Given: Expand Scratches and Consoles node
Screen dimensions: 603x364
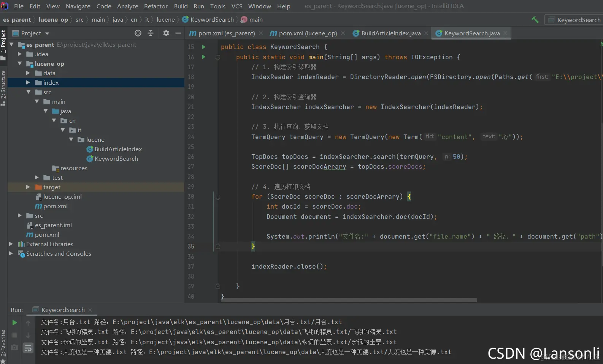Looking at the screenshot, I should coord(11,253).
